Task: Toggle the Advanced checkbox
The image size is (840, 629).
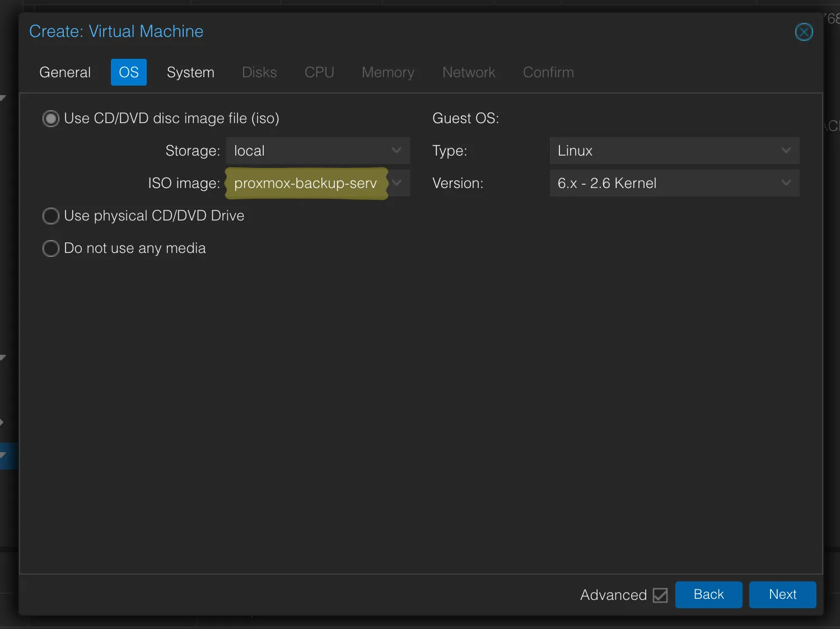Action: tap(660, 595)
